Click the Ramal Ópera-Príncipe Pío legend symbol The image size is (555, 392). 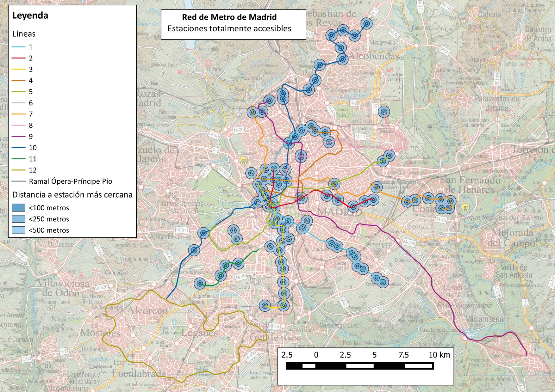[18, 181]
